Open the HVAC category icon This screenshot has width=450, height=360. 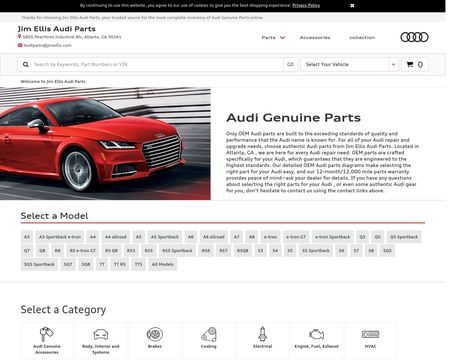point(370,334)
